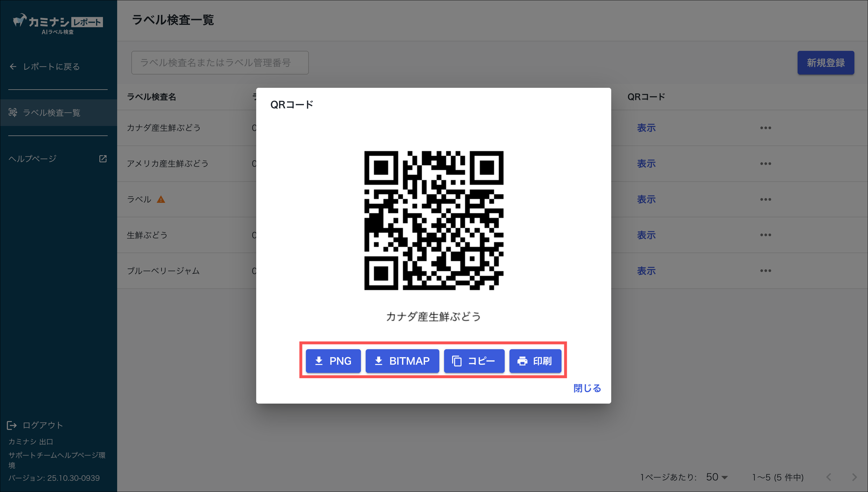The height and width of the screenshot is (492, 868).
Task: Click the search field for ラベル検査名
Action: 220,62
